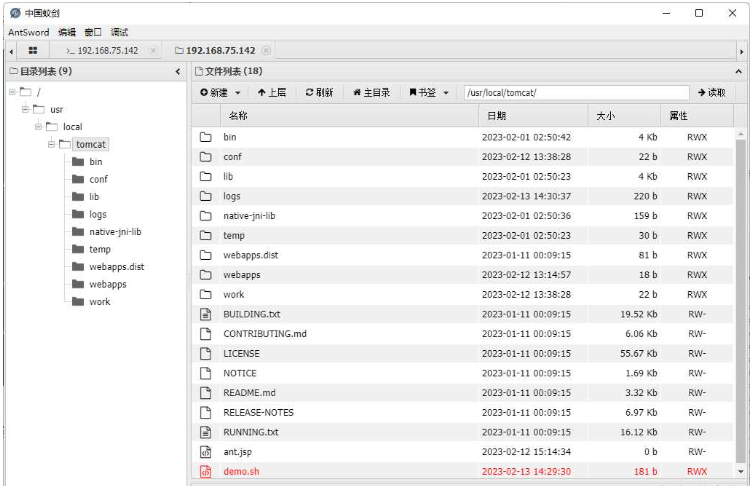Sort files by 大小 column header
Image resolution: width=753 pixels, height=486 pixels.
pos(625,116)
